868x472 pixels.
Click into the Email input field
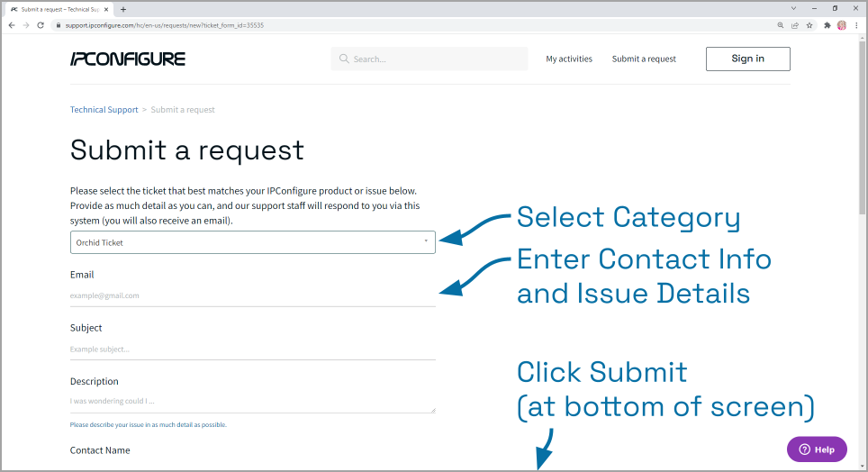[252, 295]
